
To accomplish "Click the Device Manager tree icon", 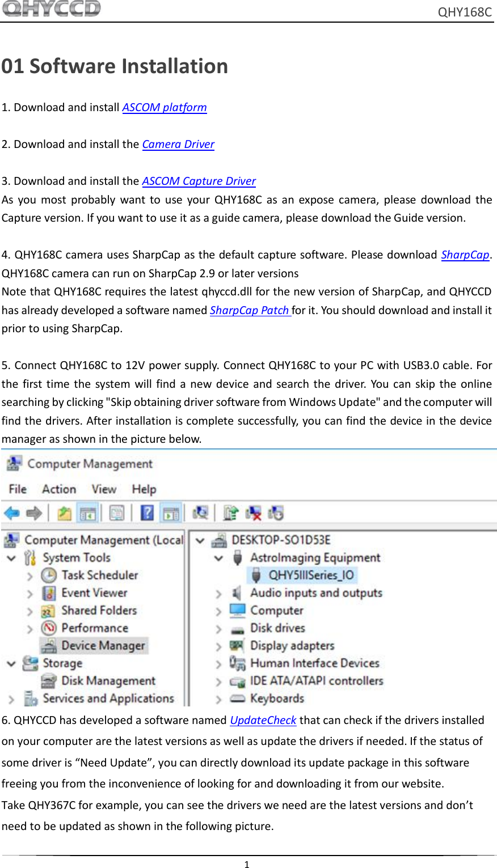I will coord(49,646).
